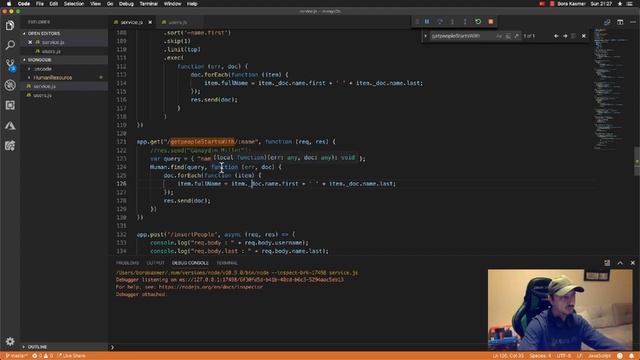Viewport: 640px width, 360px height.
Task: Switch to the Debug Console tab
Action: tap(190, 263)
